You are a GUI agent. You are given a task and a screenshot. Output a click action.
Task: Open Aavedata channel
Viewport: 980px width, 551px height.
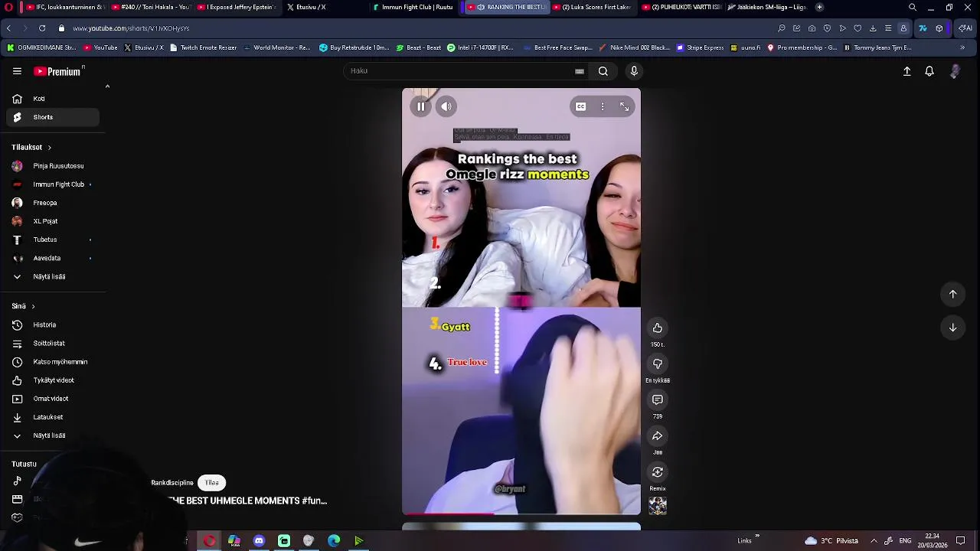(53, 258)
